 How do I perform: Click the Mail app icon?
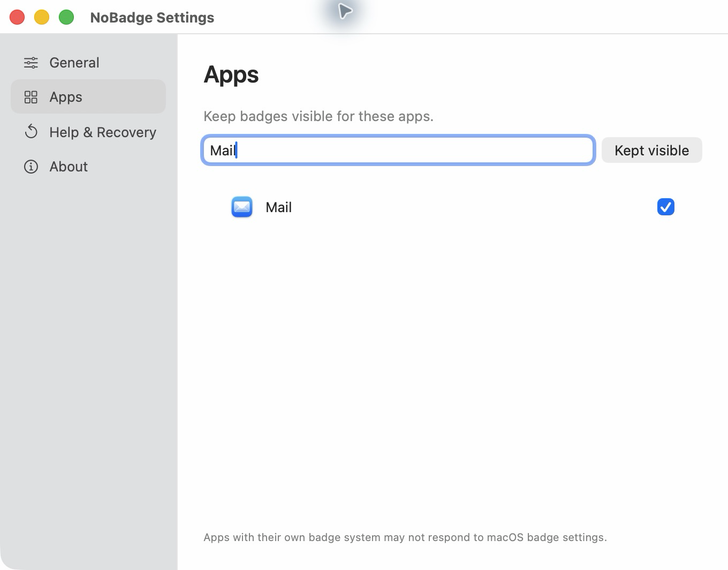(242, 207)
